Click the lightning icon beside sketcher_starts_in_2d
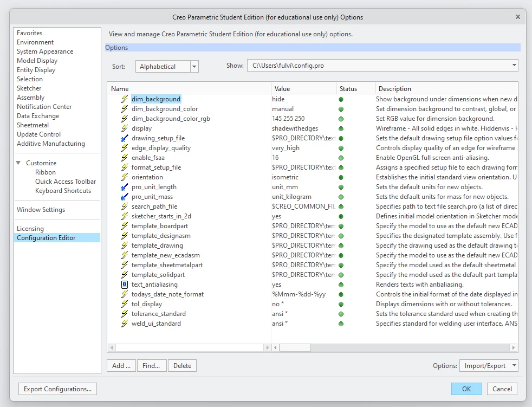532x407 pixels. (125, 216)
